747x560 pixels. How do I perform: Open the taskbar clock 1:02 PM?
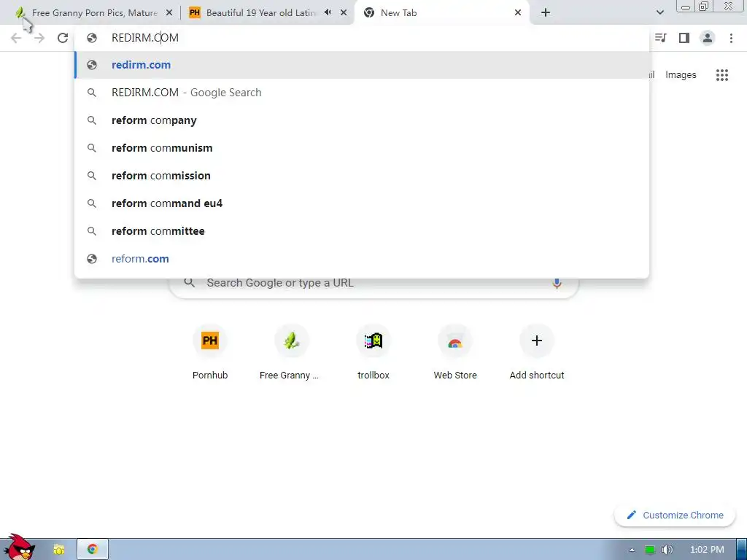tap(707, 550)
